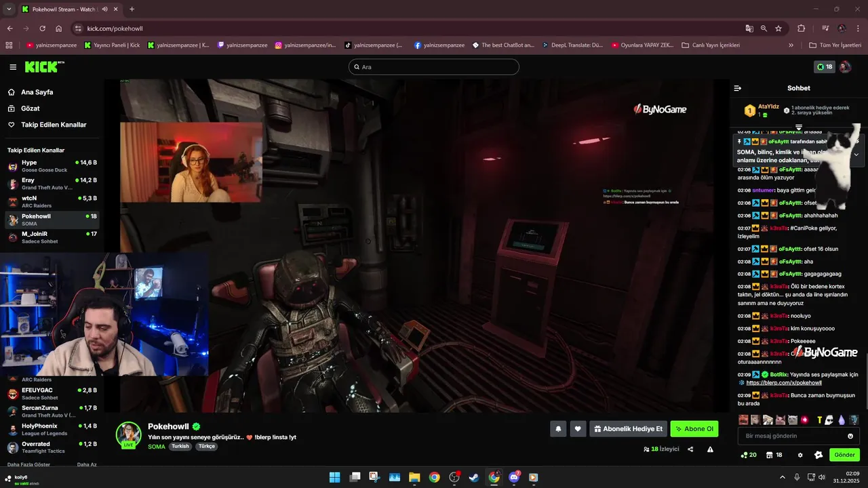Click the zoom magnifier in address bar
This screenshot has height=488, width=868.
(x=764, y=28)
